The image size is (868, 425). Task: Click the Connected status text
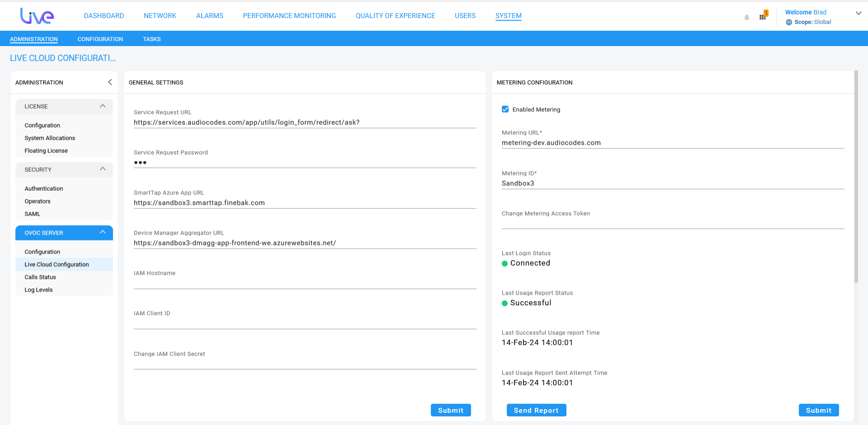click(x=530, y=263)
